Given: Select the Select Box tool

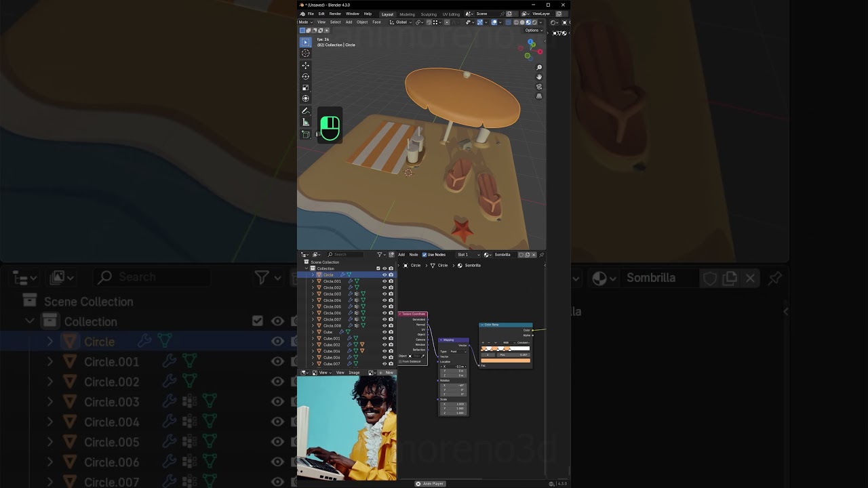Looking at the screenshot, I should [305, 42].
